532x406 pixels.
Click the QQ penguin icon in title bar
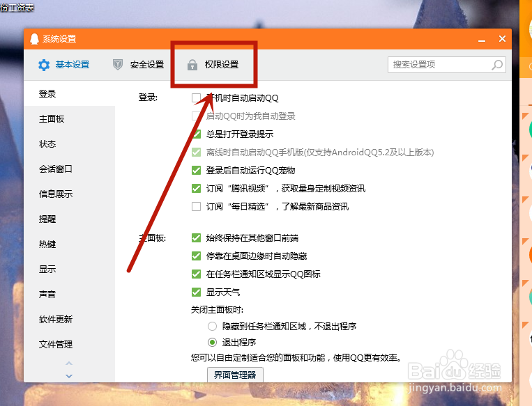click(34, 39)
